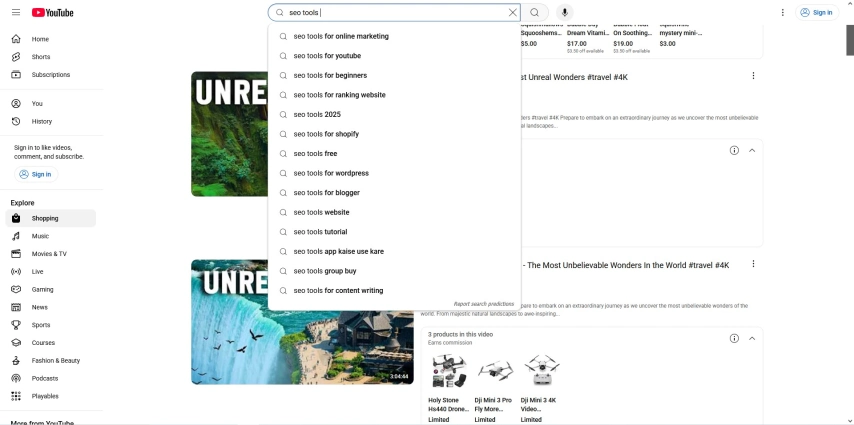Image resolution: width=854 pixels, height=425 pixels.
Task: Collapse the second video's products section chevron
Action: 752,338
